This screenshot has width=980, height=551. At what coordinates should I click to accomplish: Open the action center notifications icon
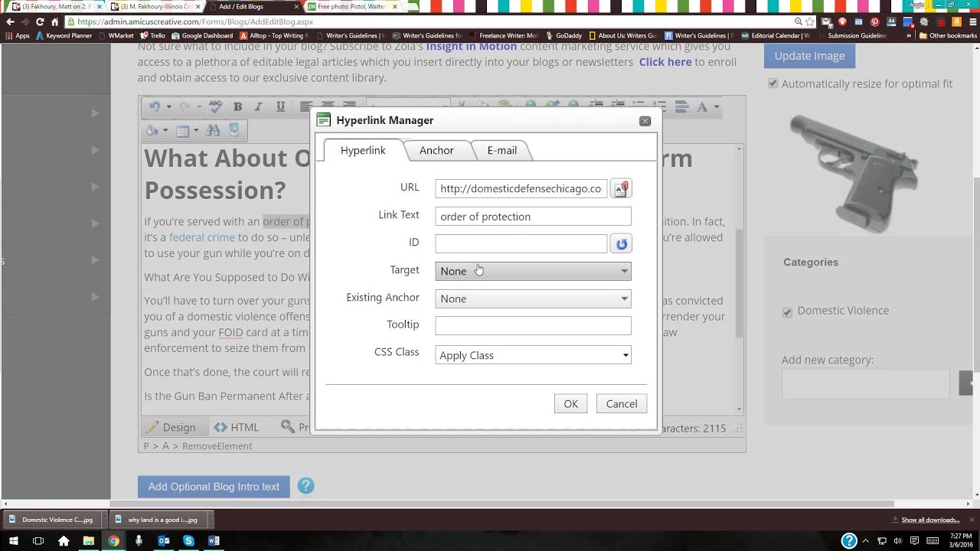click(915, 541)
